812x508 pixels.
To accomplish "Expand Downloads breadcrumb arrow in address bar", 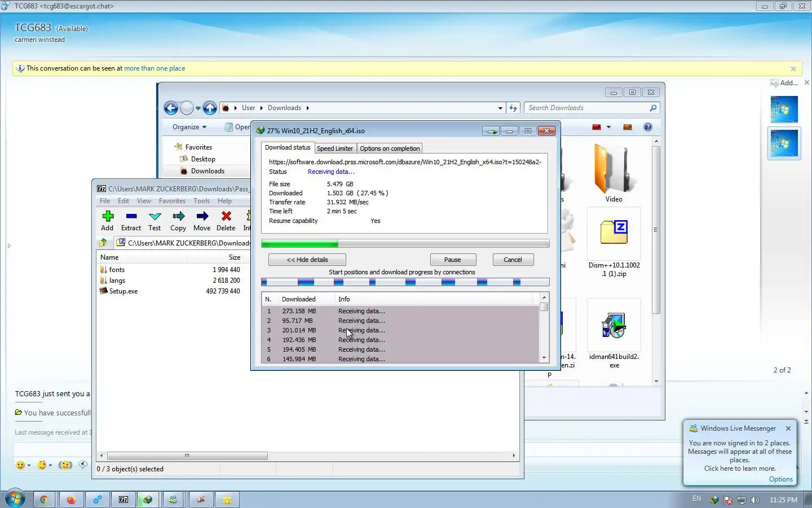I will click(308, 108).
